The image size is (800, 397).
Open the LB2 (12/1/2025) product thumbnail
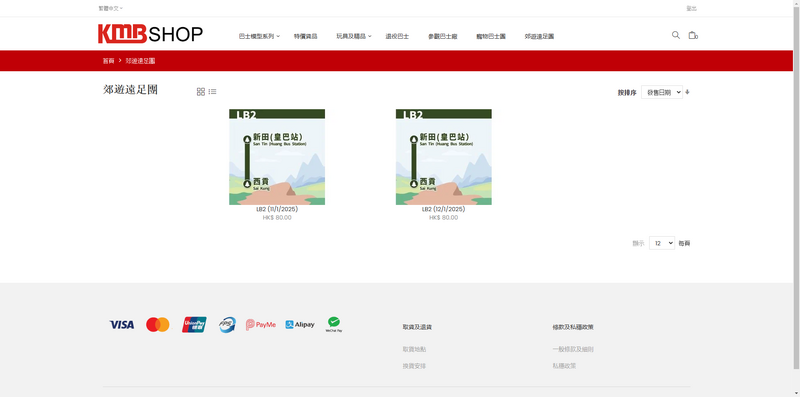444,157
